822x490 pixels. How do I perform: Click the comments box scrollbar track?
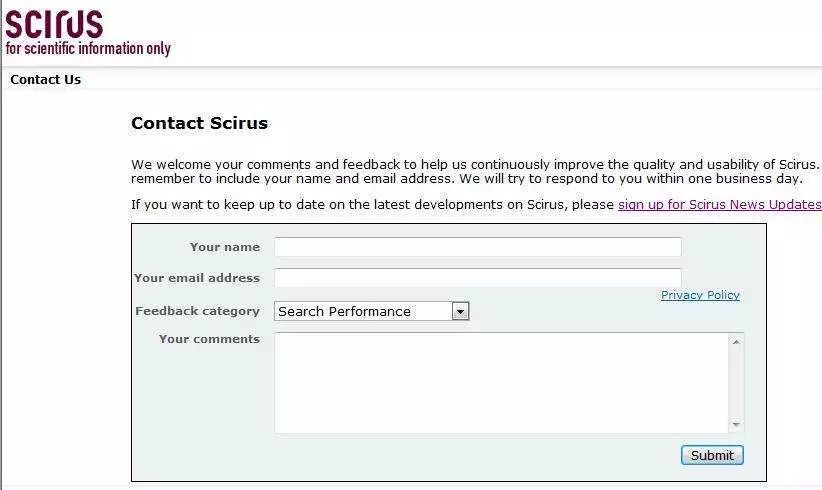(737, 383)
